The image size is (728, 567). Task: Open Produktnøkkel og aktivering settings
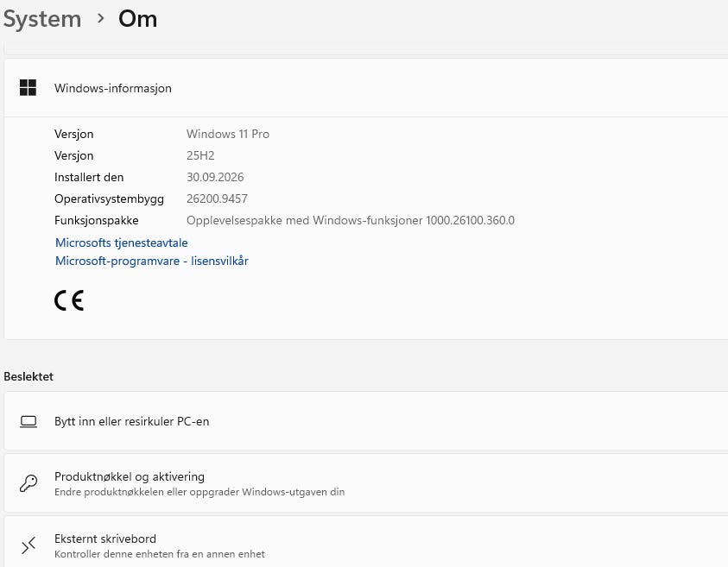tap(366, 483)
